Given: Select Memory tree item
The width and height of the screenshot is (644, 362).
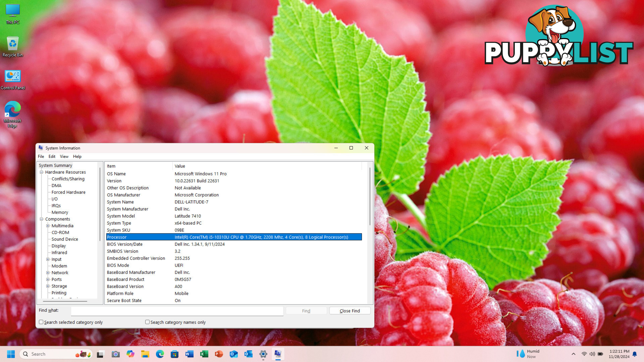Looking at the screenshot, I should click(x=60, y=212).
